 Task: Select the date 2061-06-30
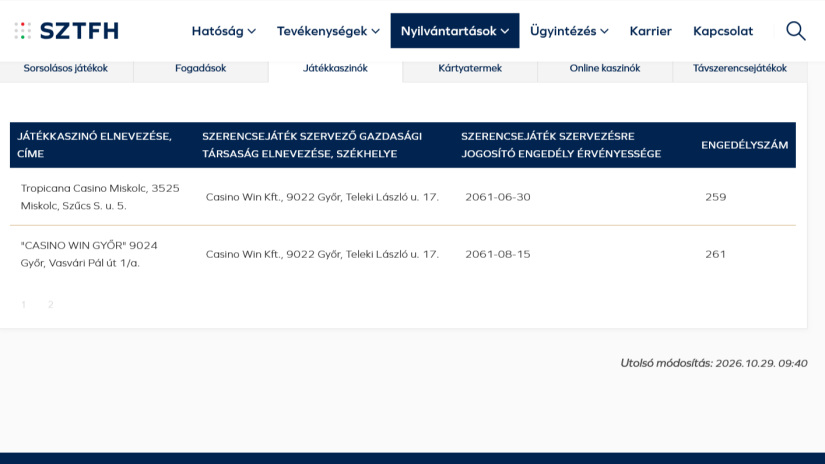click(x=498, y=197)
